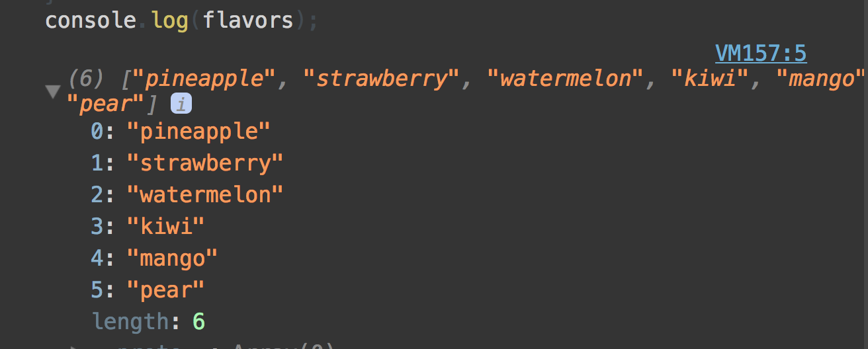Click the word console in the logged statement
The width and height of the screenshot is (868, 349).
click(x=91, y=20)
